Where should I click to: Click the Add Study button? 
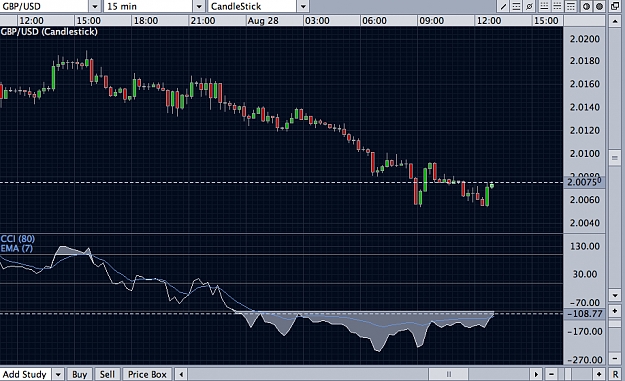[25, 375]
